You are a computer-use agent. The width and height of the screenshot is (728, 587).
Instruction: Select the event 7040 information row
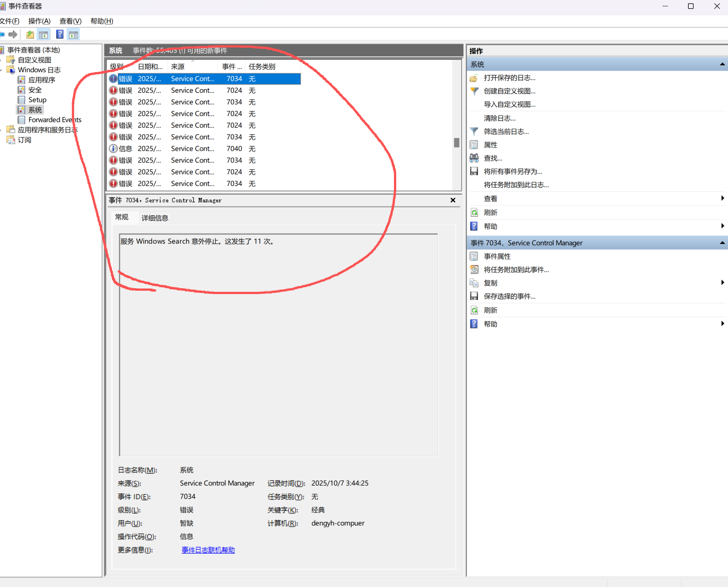coord(192,149)
